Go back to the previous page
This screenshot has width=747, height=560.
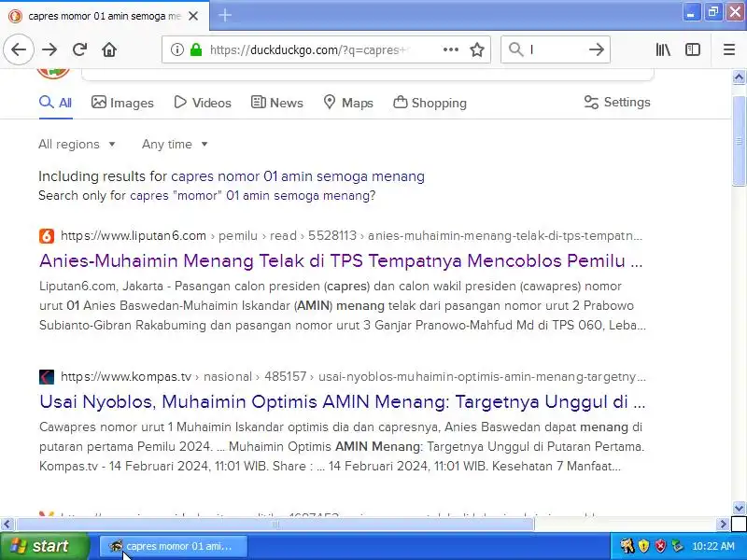click(x=19, y=49)
